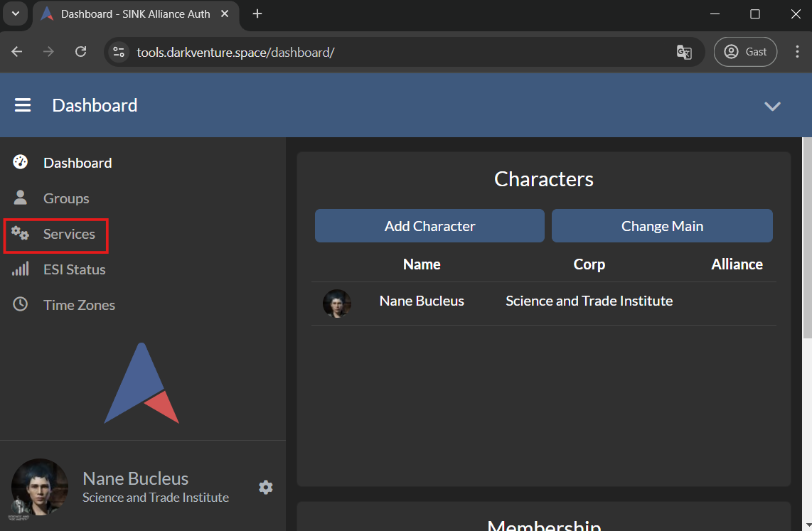This screenshot has width=812, height=531.
Task: Reload the page with refresh icon
Action: tap(81, 52)
